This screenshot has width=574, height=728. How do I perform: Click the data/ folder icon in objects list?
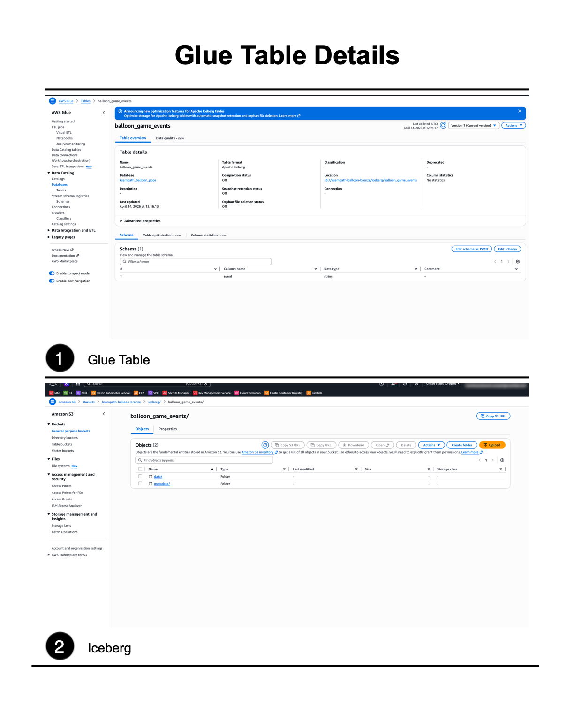tap(151, 476)
